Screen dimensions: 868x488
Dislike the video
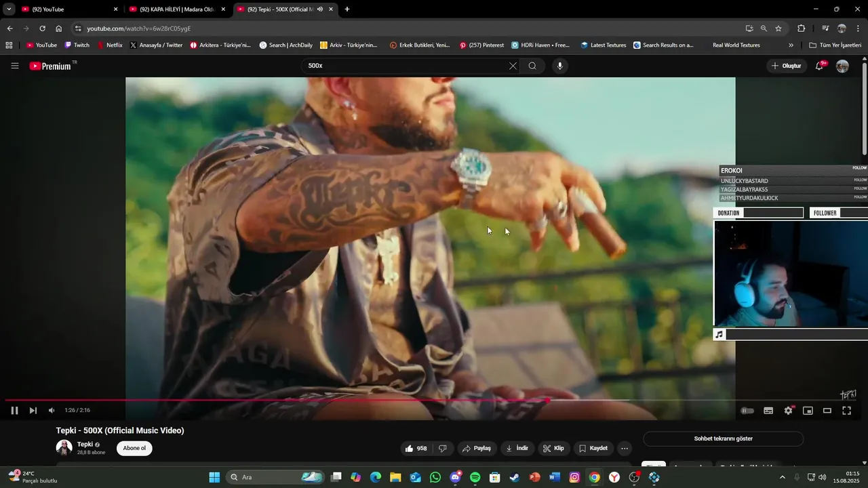[x=443, y=448]
